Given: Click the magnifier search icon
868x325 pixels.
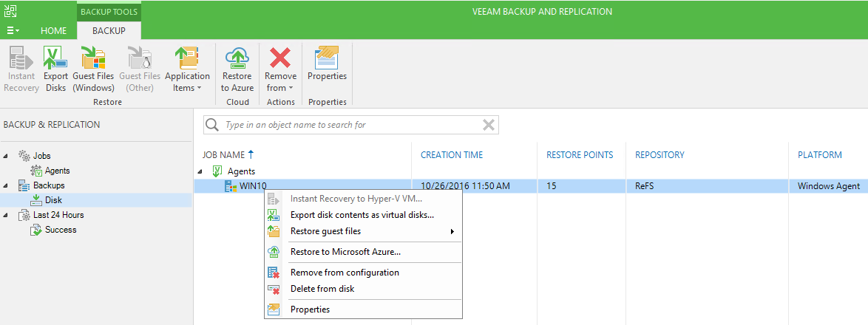Looking at the screenshot, I should click(x=212, y=125).
